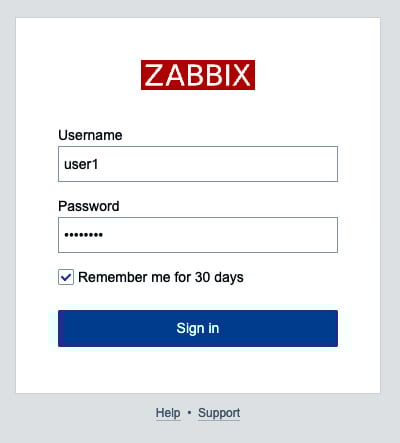Image resolution: width=400 pixels, height=443 pixels.
Task: Click the dot separator between Help and Support
Action: click(x=189, y=413)
